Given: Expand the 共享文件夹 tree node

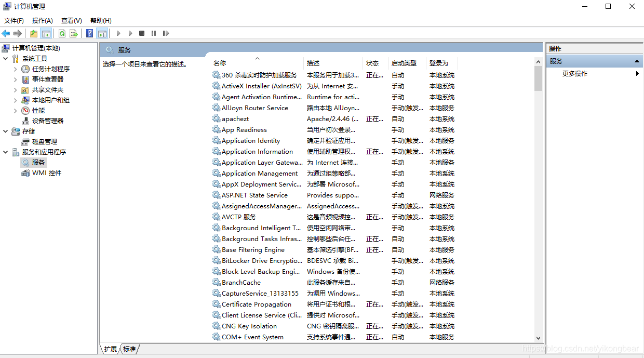Looking at the screenshot, I should click(15, 90).
